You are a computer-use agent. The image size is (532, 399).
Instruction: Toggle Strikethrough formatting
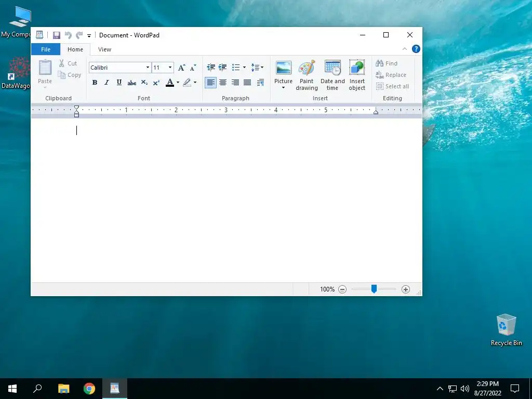[x=131, y=83]
